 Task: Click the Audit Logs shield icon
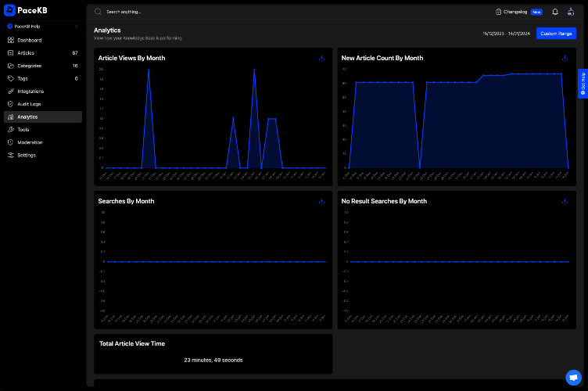[11, 104]
